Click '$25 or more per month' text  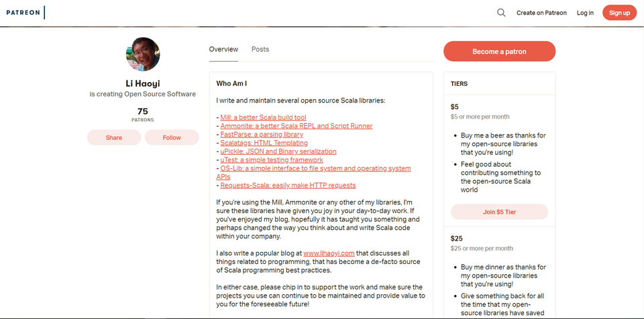click(x=482, y=248)
